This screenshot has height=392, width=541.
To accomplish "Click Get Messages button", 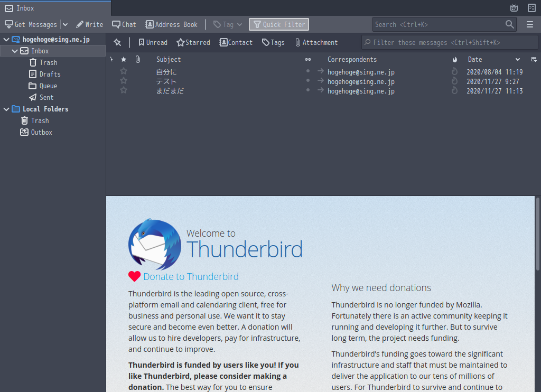I will click(x=31, y=24).
